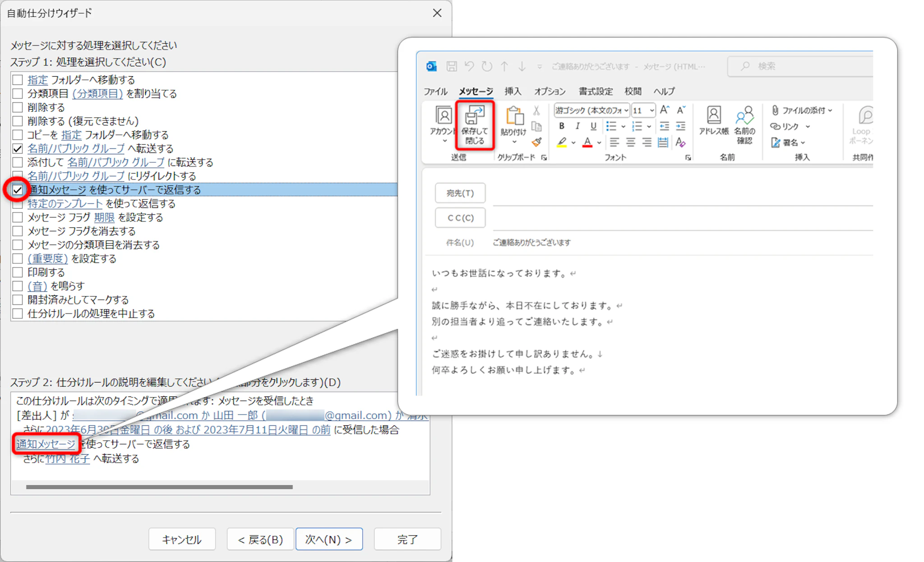Click the red font color swatch A

[x=587, y=143]
